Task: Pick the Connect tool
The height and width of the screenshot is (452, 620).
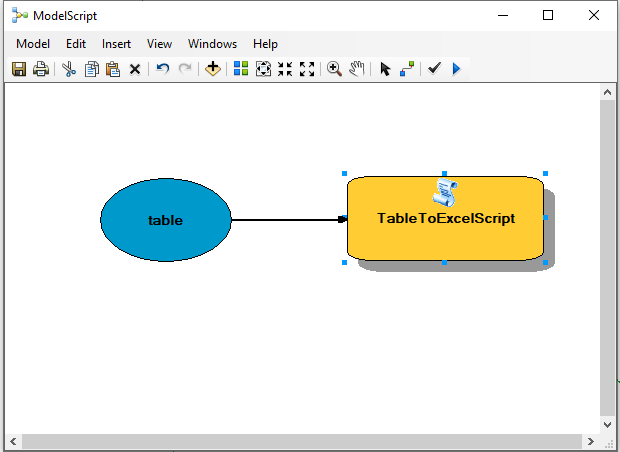Action: (x=407, y=69)
